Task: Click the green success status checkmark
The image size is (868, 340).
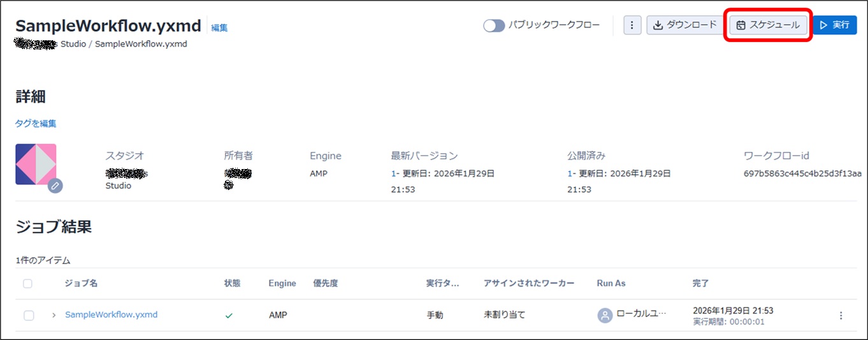Action: 229,315
